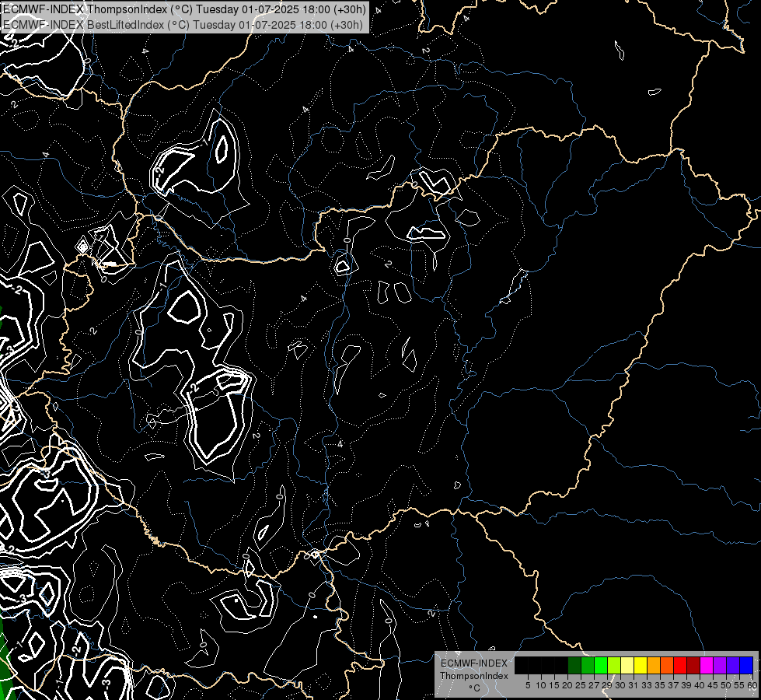Click the legend tick value 55

click(740, 685)
